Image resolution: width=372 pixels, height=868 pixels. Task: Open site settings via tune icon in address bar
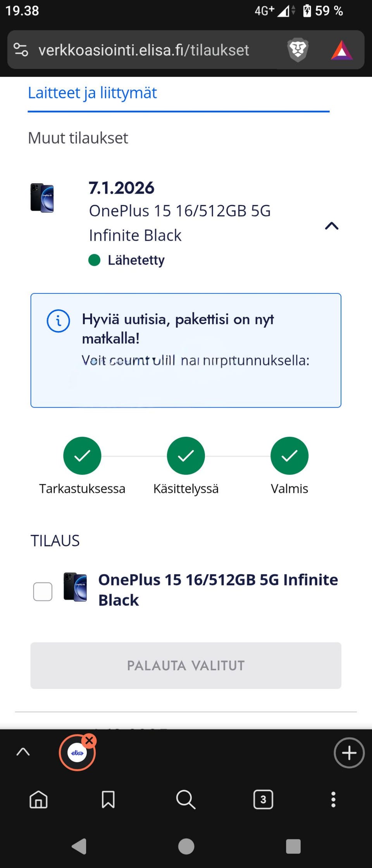point(21,50)
